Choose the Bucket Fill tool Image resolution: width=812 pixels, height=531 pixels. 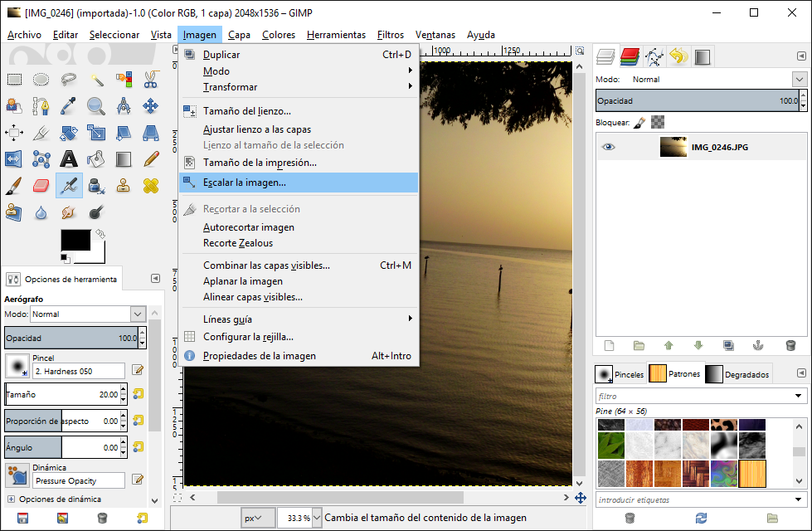94,159
